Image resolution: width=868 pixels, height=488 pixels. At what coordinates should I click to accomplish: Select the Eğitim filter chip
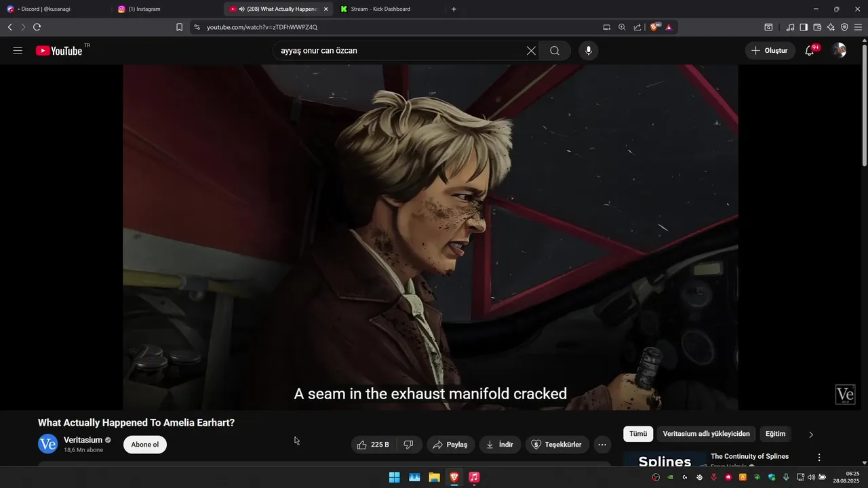776,434
